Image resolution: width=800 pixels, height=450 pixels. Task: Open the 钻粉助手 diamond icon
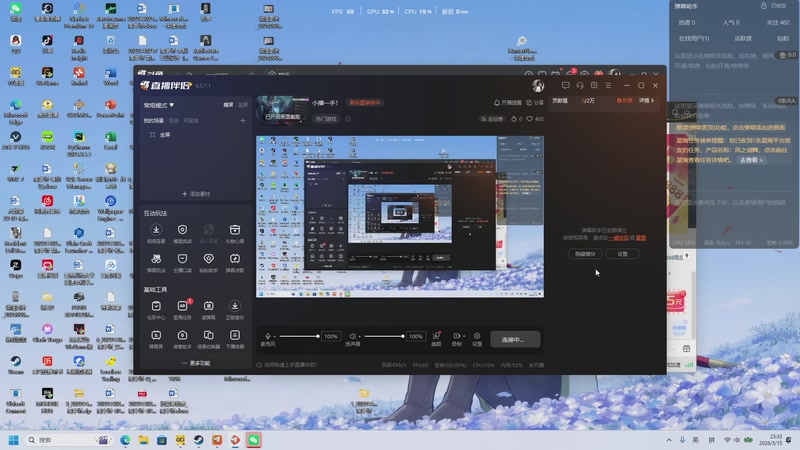click(x=209, y=259)
